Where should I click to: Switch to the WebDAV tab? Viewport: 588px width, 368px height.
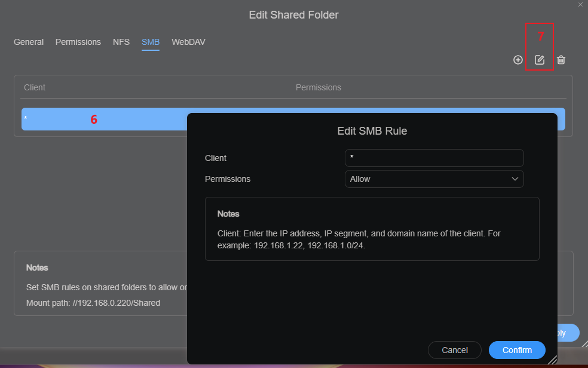pyautogui.click(x=188, y=42)
